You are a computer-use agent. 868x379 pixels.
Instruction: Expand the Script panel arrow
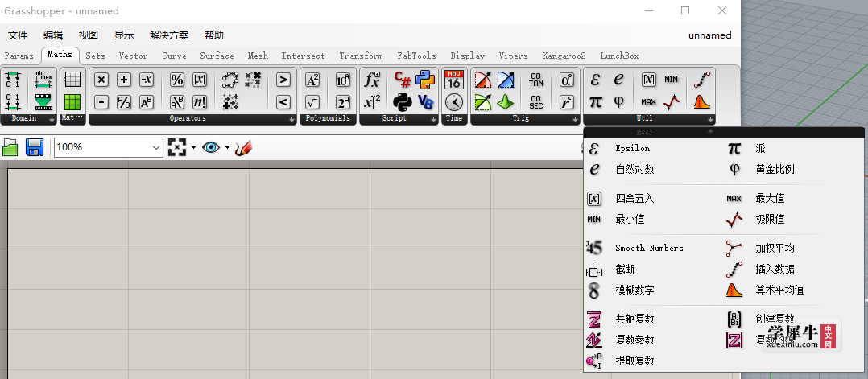pos(433,120)
